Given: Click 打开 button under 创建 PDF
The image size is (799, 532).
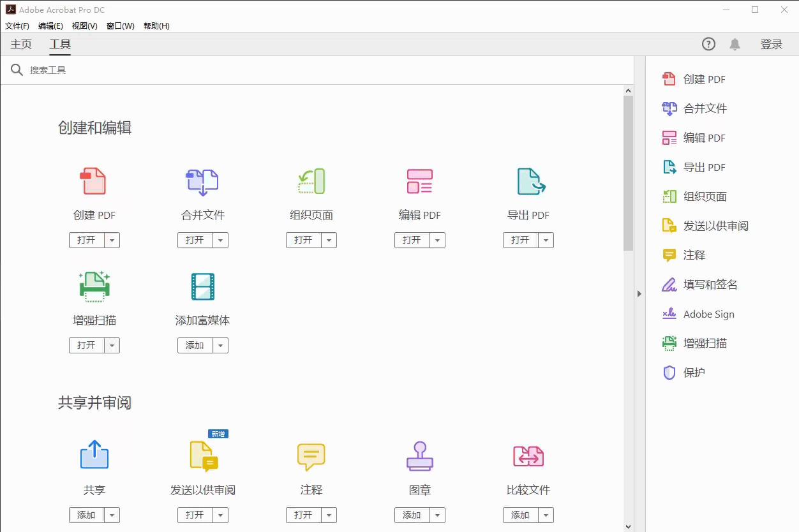Looking at the screenshot, I should click(x=86, y=240).
